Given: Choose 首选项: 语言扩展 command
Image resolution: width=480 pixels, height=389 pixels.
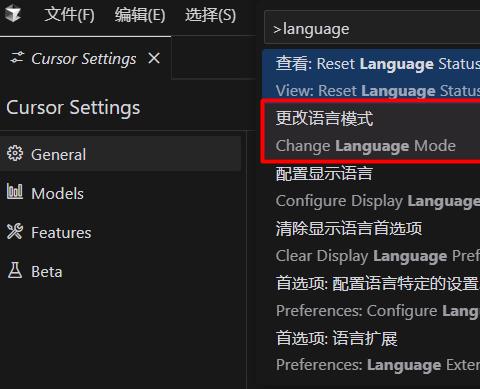Looking at the screenshot, I should [371, 351].
